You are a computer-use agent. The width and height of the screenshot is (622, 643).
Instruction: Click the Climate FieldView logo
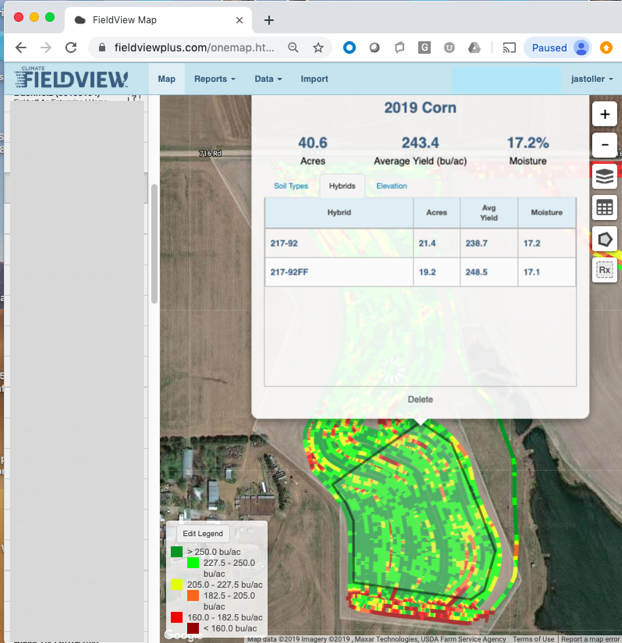tap(71, 77)
